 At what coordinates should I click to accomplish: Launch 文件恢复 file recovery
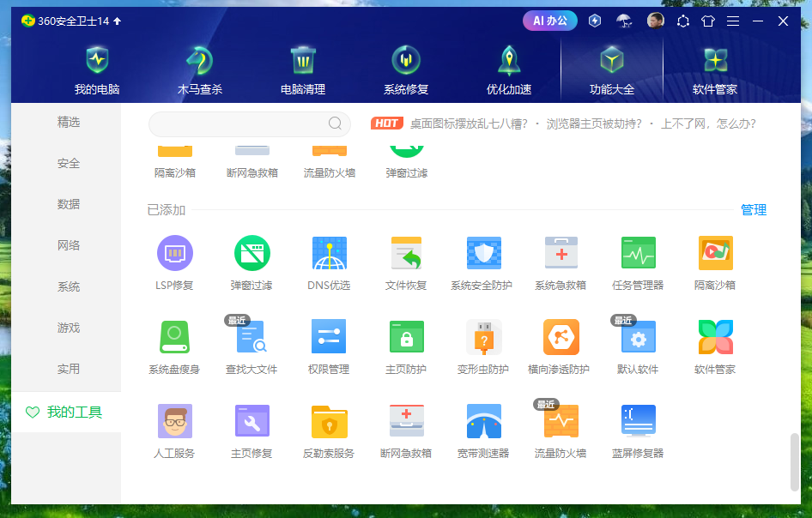pyautogui.click(x=406, y=253)
